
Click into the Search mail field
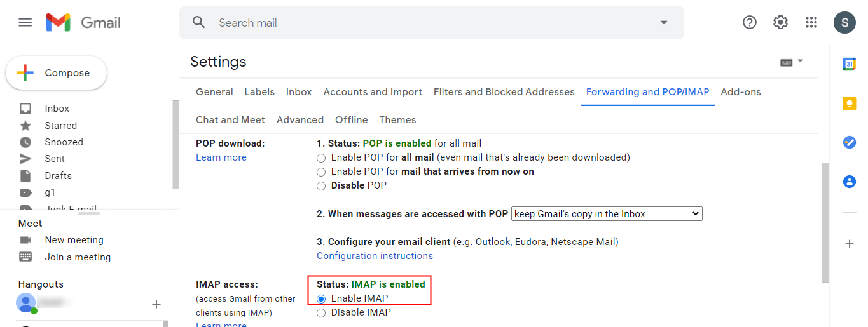432,23
